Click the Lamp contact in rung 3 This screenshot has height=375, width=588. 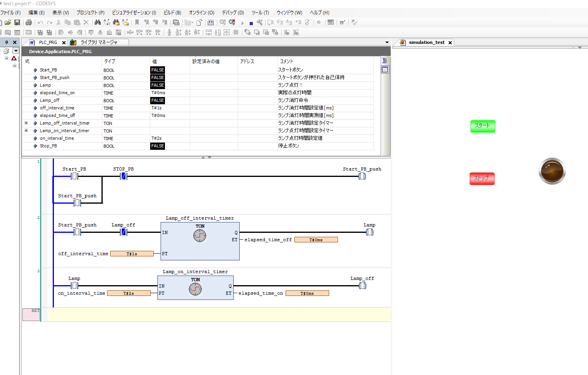(x=74, y=286)
